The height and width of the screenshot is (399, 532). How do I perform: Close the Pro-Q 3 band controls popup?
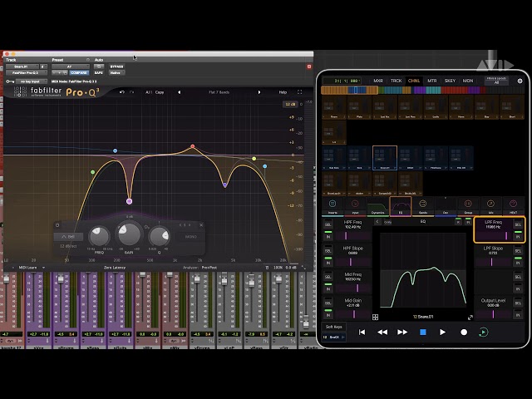coord(201,225)
